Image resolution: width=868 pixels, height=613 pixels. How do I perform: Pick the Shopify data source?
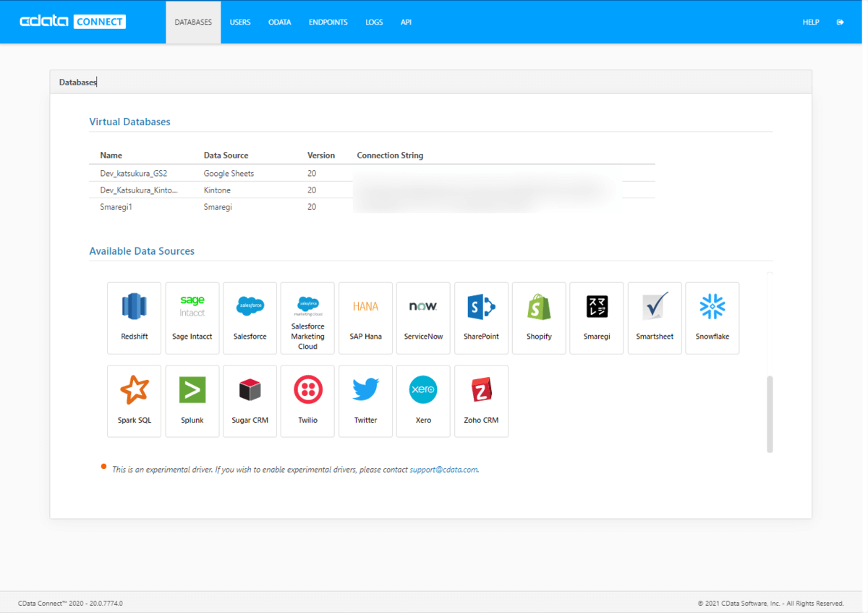pos(539,318)
